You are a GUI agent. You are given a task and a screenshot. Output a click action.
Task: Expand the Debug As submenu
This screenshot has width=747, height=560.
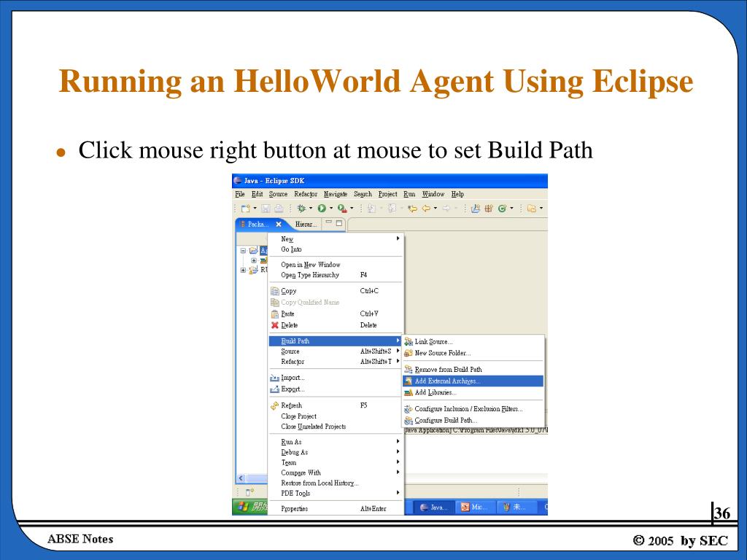(x=336, y=452)
